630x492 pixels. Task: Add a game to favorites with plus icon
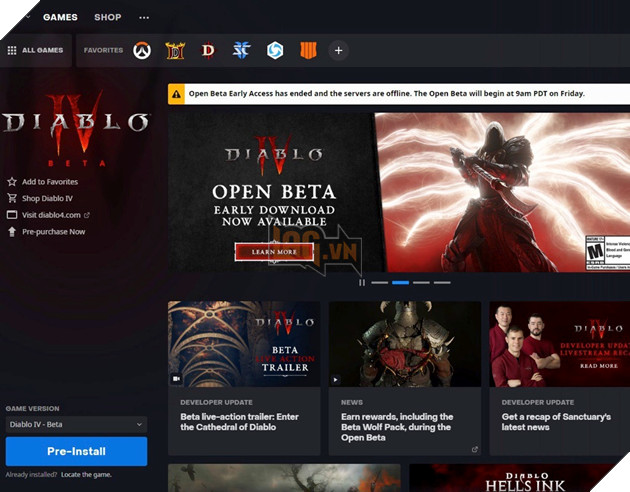[x=339, y=51]
